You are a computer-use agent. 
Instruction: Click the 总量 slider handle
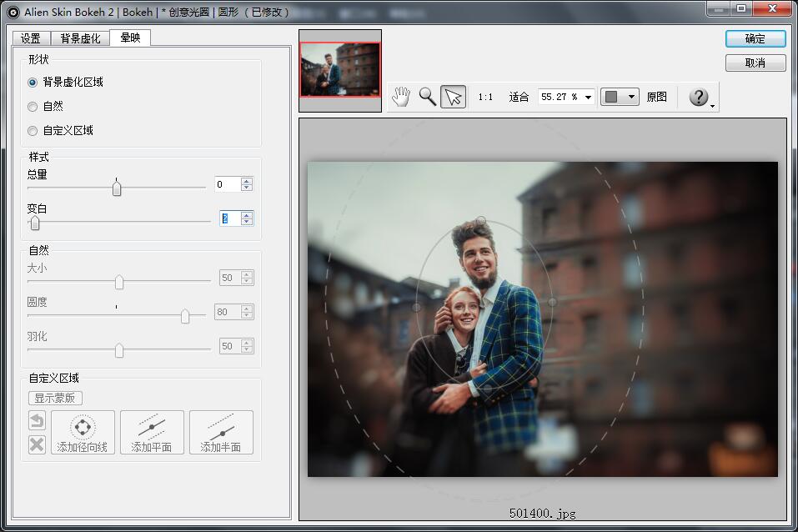pyautogui.click(x=117, y=188)
